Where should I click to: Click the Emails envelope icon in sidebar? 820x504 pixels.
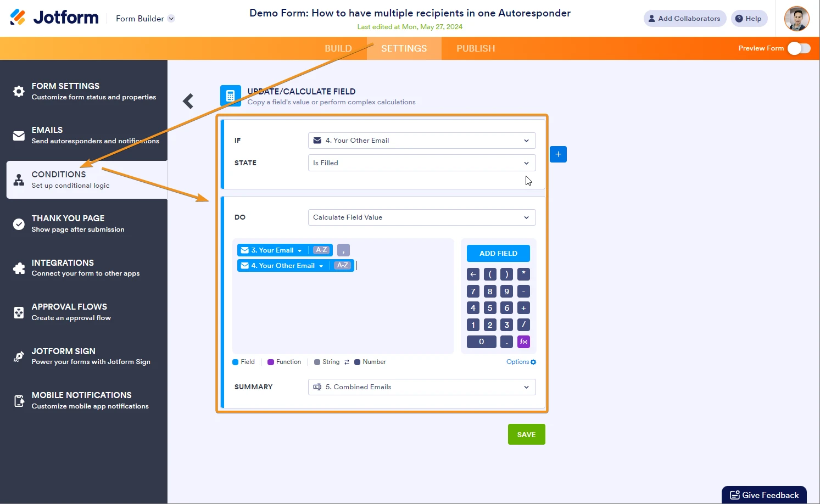coord(18,135)
